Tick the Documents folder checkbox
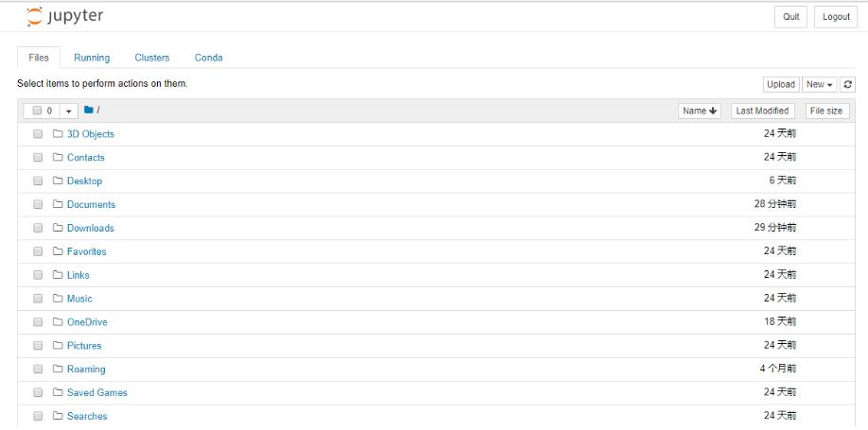Image resolution: width=868 pixels, height=430 pixels. [38, 204]
